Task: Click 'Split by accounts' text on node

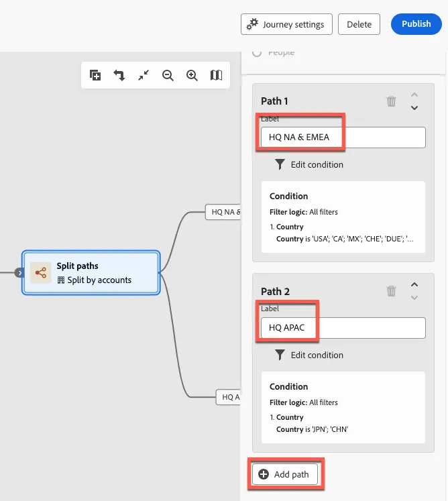Action: (99, 280)
